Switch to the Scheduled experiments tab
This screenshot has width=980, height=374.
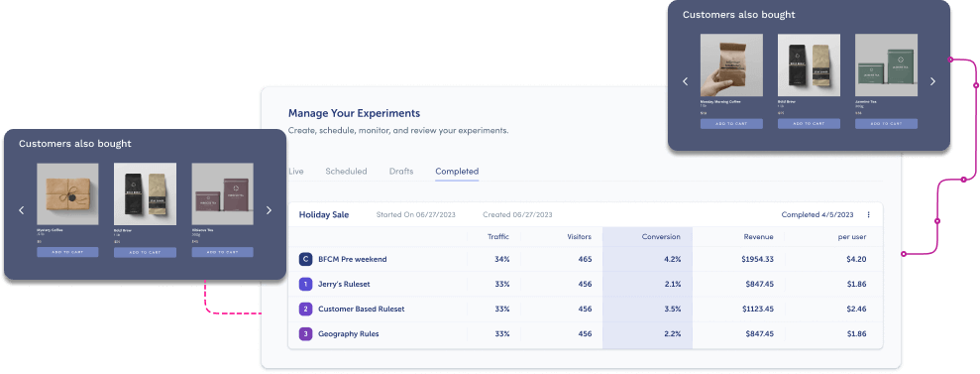346,172
